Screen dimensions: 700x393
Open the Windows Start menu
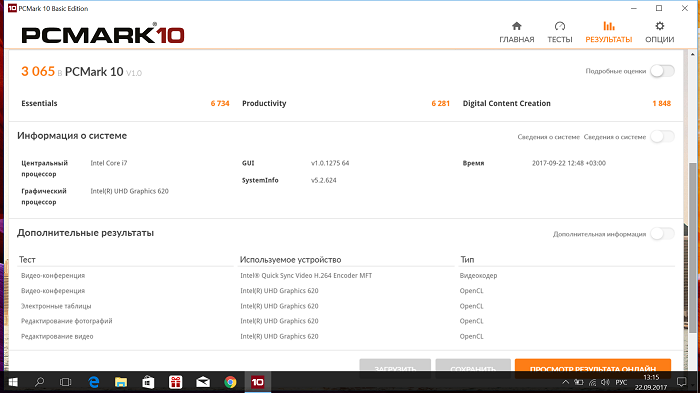(13, 382)
